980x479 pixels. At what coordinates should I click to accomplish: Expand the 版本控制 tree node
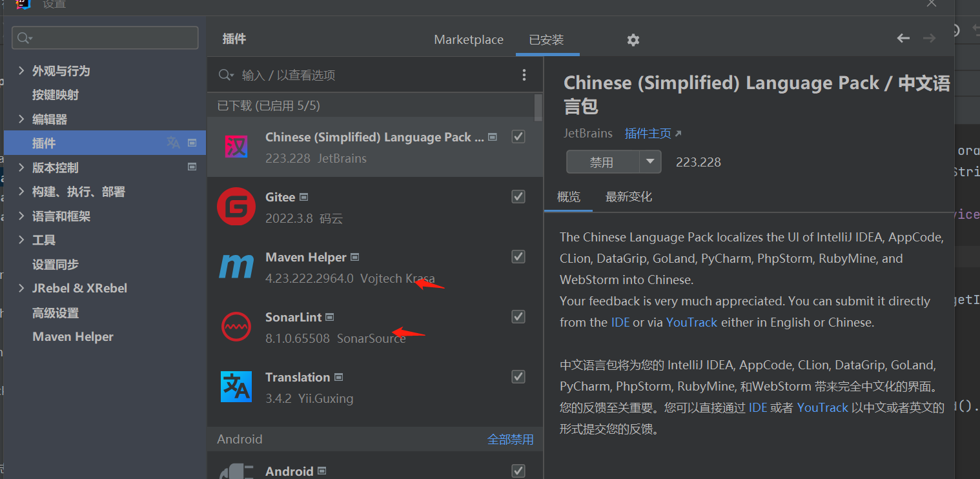[21, 167]
